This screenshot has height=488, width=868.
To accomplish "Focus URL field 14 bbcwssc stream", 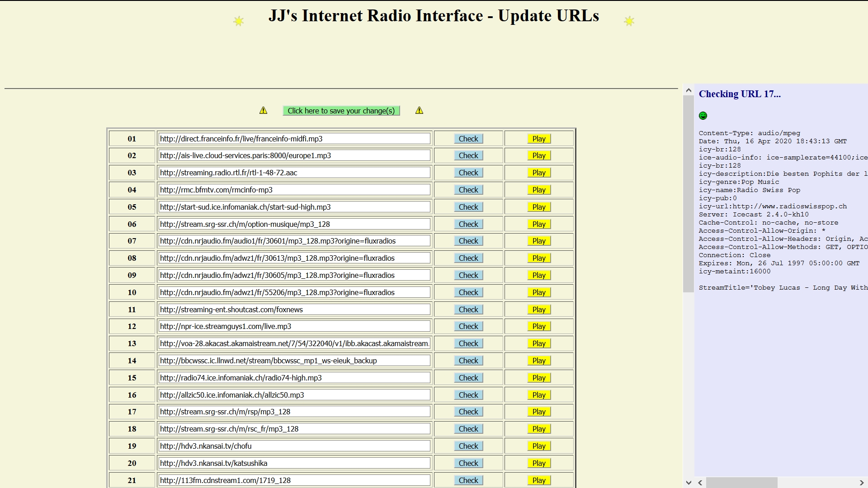I will [x=294, y=361].
